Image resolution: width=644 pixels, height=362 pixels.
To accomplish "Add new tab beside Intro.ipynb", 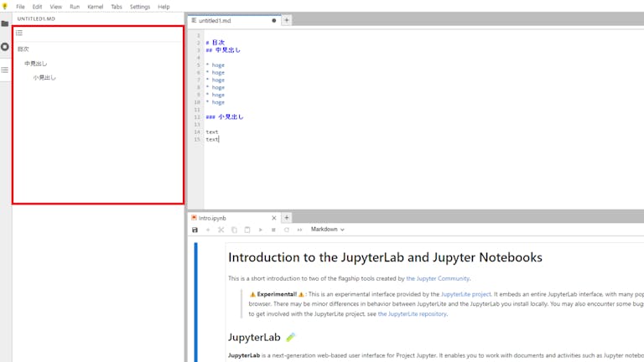I will pyautogui.click(x=287, y=218).
